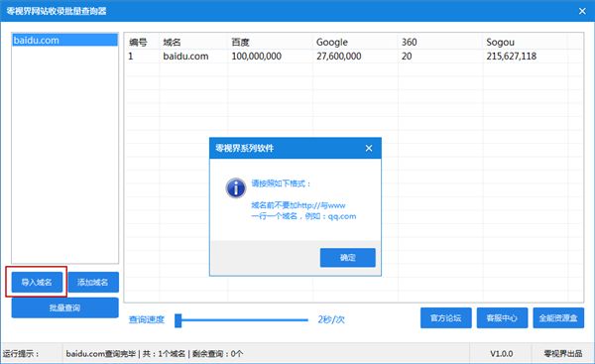
Task: Click row number 1 in the table
Action: [131, 57]
